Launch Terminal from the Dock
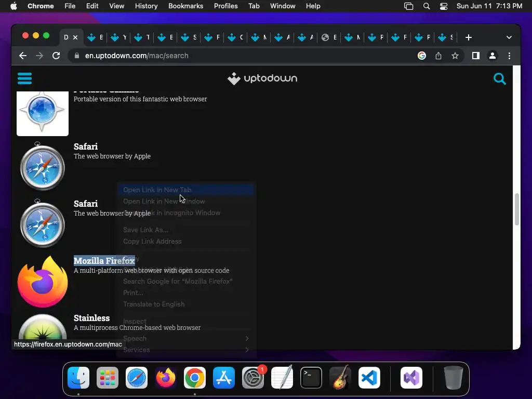Screen dimensions: 532x399 311,378
